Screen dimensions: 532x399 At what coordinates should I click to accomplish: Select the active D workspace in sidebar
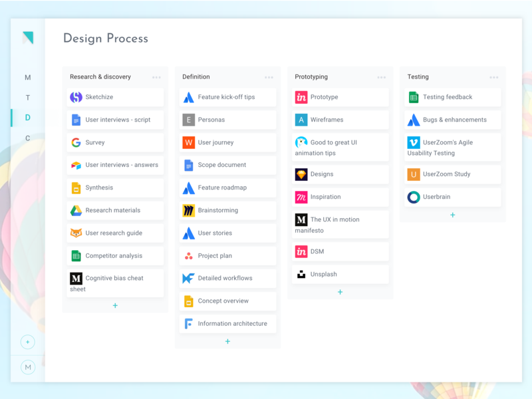click(x=28, y=118)
